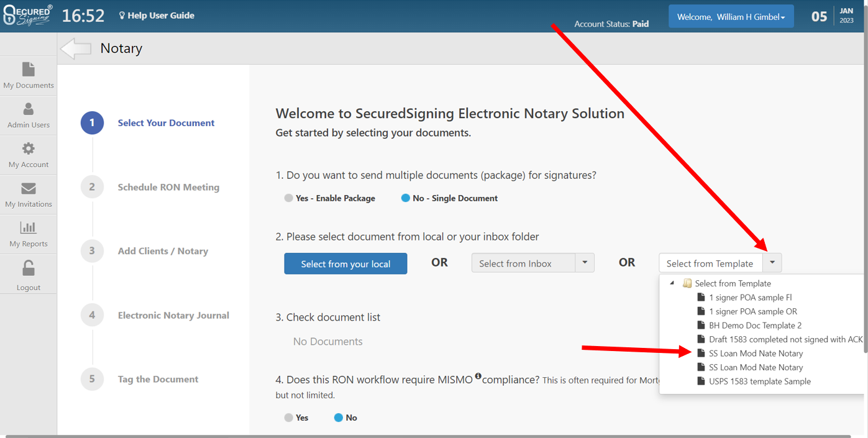This screenshot has height=438, width=868.
Task: Click Select Your Document step label
Action: pyautogui.click(x=166, y=123)
